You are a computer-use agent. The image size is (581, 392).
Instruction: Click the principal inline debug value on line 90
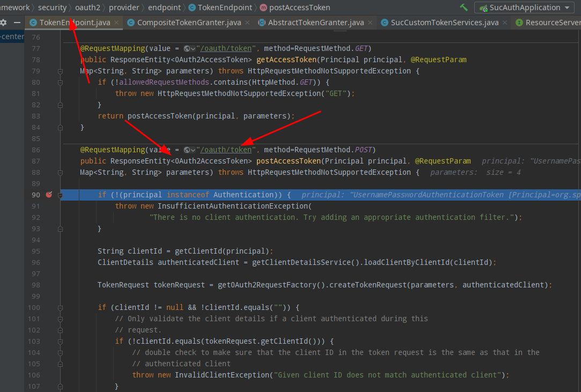click(441, 195)
